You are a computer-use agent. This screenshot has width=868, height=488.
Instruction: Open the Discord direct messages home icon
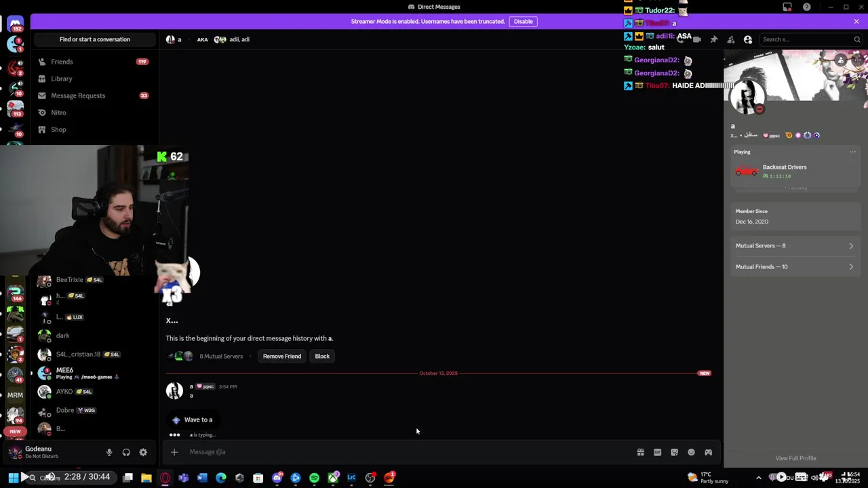click(x=15, y=24)
